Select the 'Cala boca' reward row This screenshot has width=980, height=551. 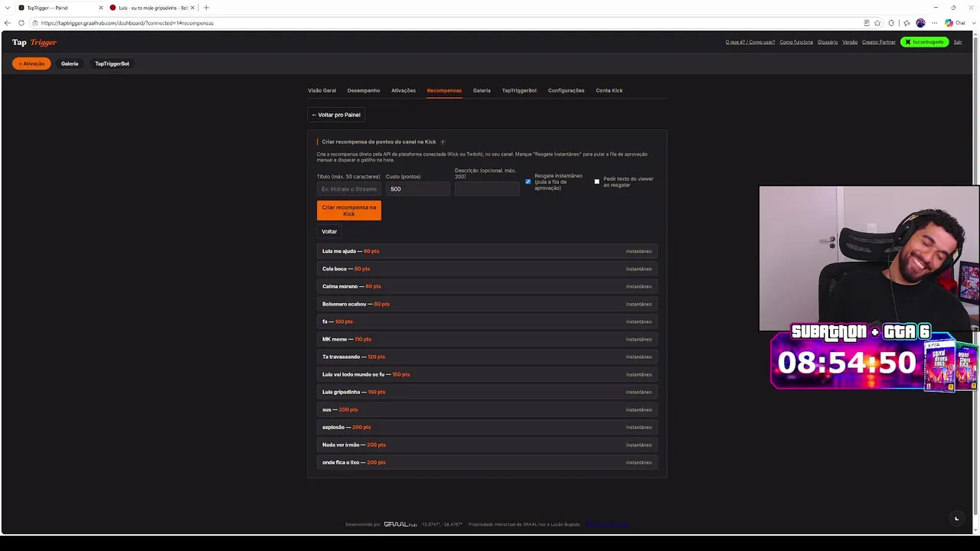tap(487, 269)
